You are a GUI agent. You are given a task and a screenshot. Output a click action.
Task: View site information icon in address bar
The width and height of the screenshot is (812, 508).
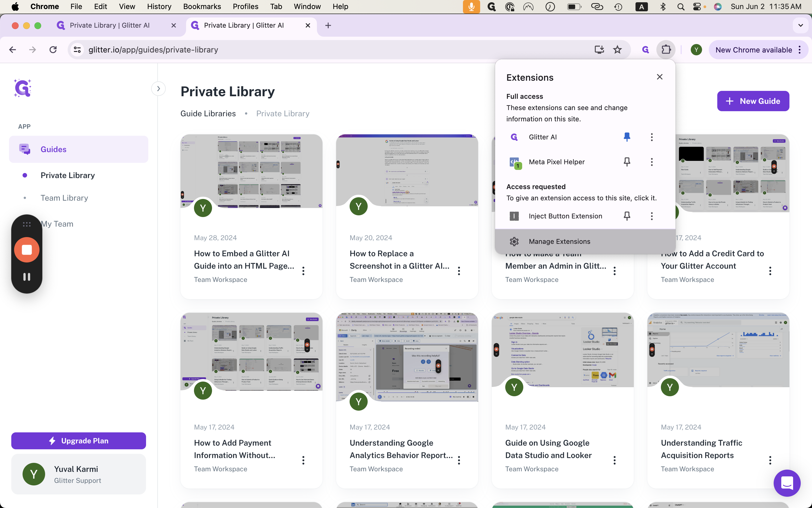77,50
